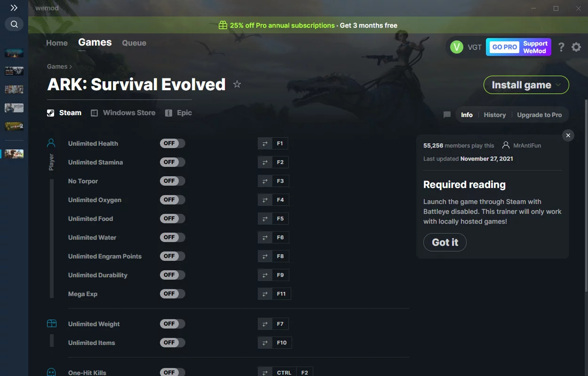588x376 pixels.
Task: Open the search icon in sidebar
Action: pyautogui.click(x=14, y=24)
